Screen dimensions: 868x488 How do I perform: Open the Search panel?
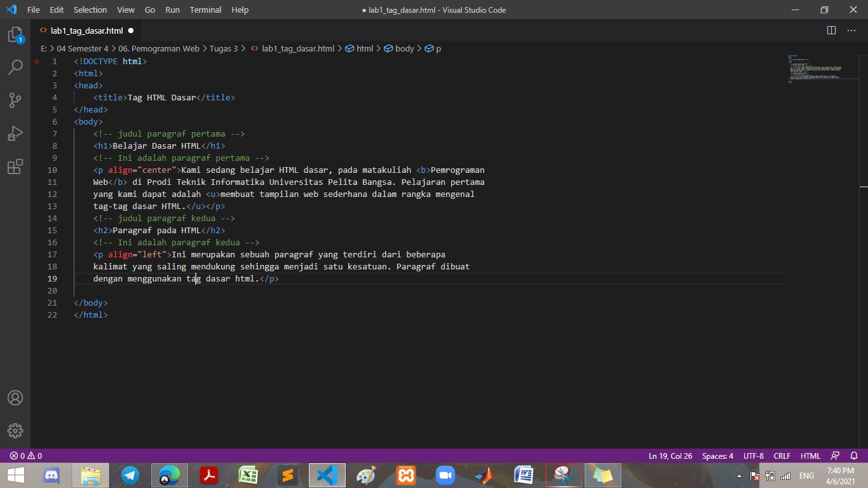point(15,67)
